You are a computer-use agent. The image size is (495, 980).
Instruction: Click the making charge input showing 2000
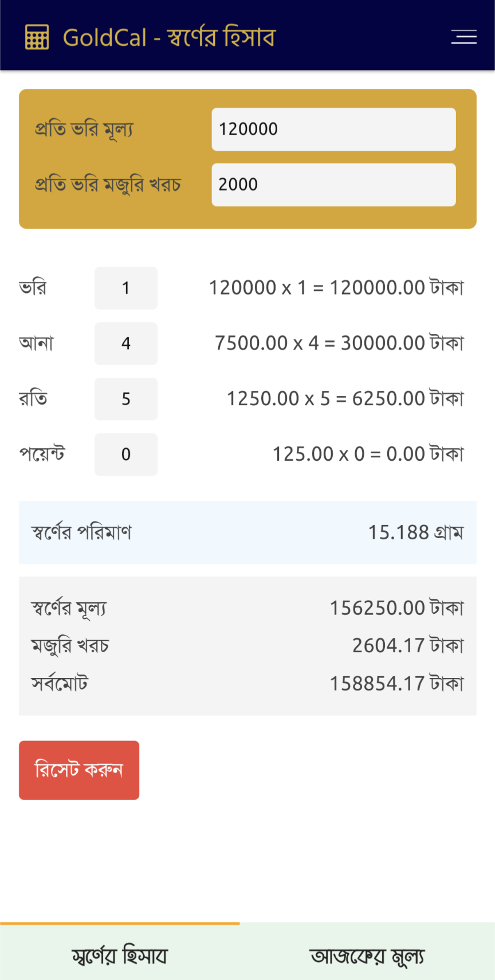pos(334,185)
